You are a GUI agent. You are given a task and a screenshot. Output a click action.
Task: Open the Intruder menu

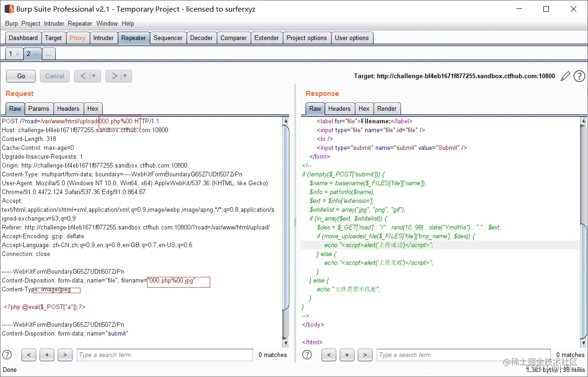click(x=54, y=23)
